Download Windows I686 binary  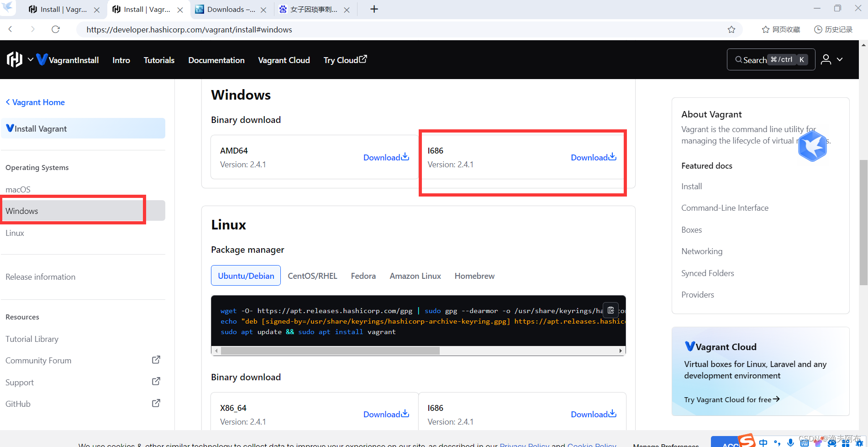pyautogui.click(x=594, y=157)
